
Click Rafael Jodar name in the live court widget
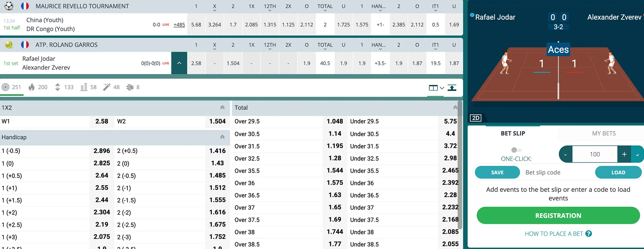click(x=495, y=17)
